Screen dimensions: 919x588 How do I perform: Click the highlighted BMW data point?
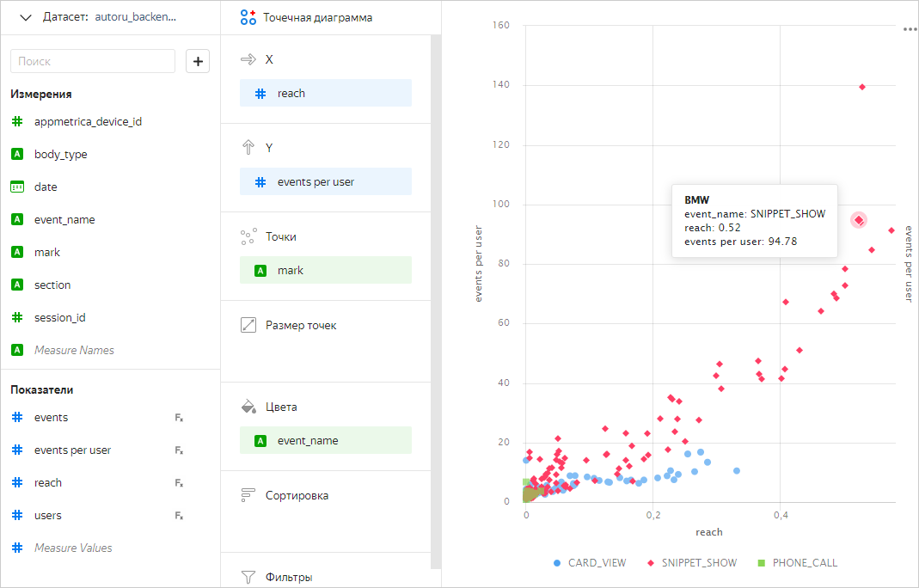(859, 220)
